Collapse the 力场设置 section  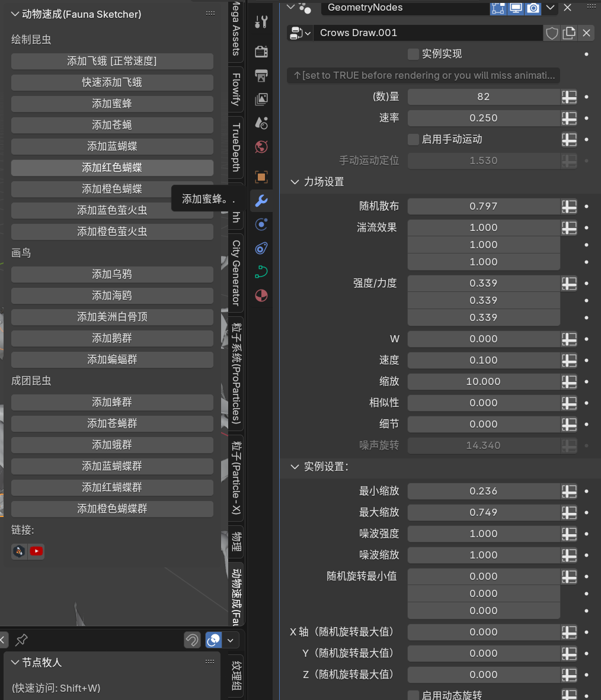tap(295, 182)
